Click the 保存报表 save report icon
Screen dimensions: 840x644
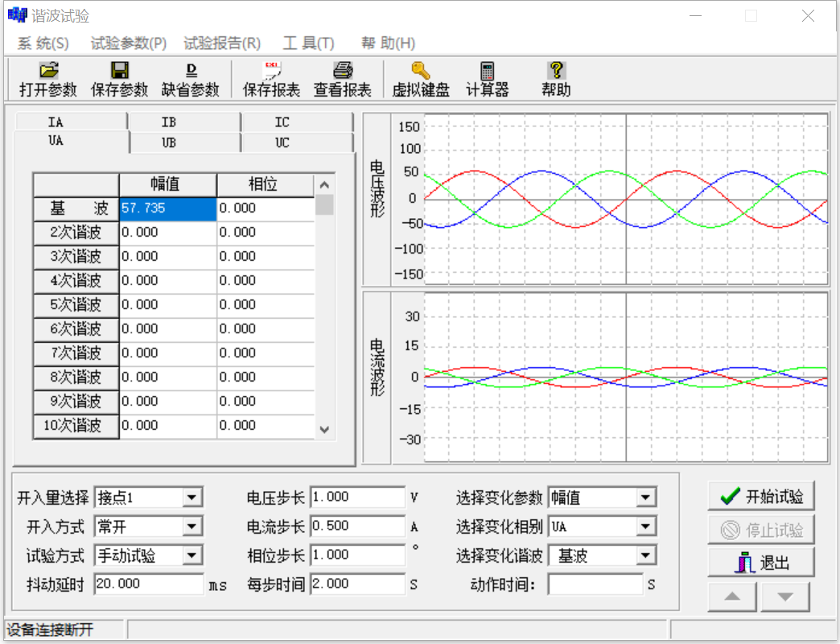pyautogui.click(x=270, y=79)
